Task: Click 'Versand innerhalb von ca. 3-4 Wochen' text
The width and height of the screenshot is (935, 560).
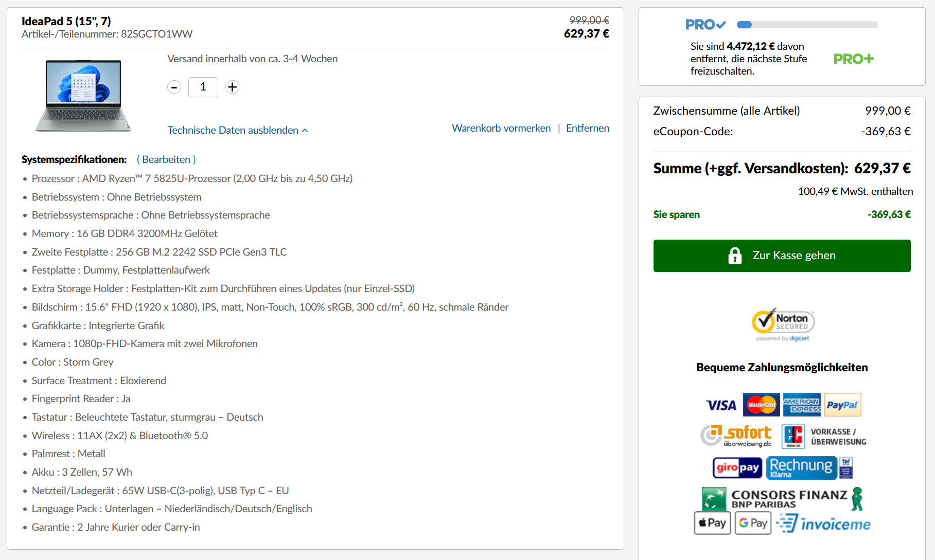Action: click(x=252, y=59)
